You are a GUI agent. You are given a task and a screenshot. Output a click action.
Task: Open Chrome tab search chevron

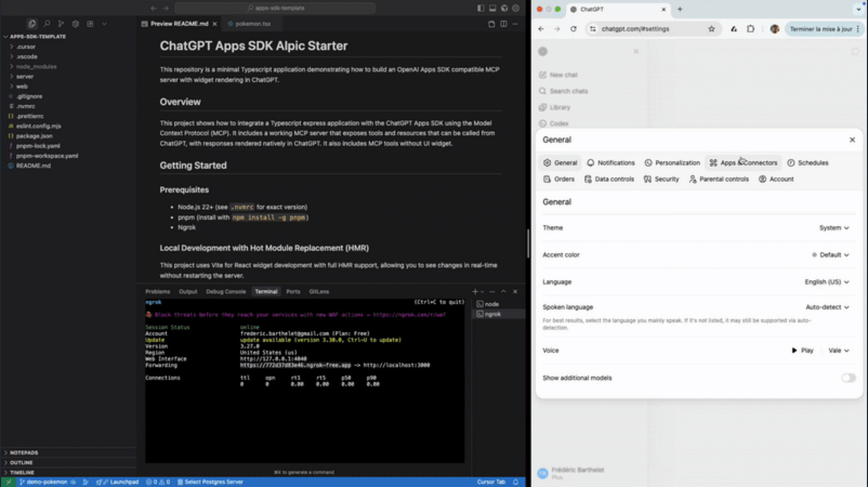[859, 9]
